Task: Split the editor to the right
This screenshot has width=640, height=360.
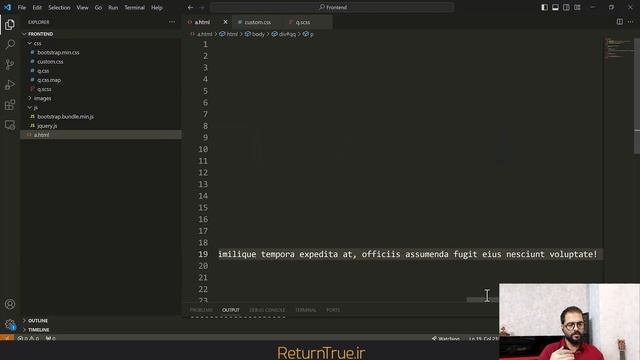Action: pos(620,22)
